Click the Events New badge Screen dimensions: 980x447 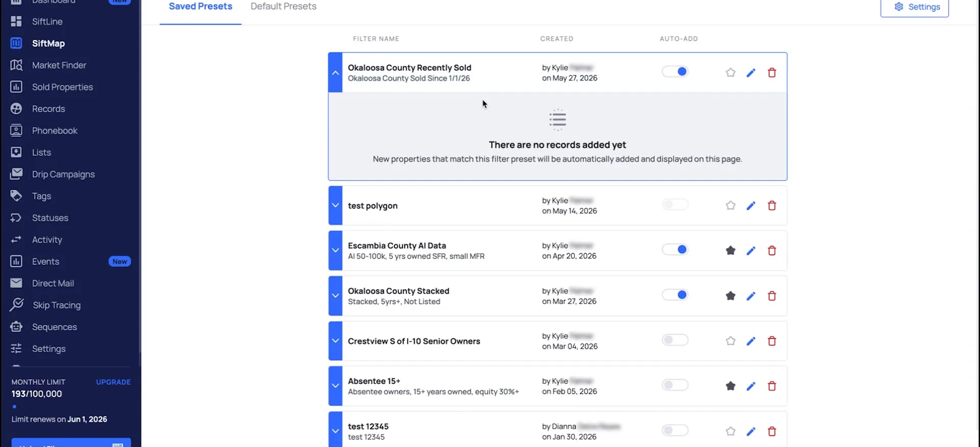tap(120, 262)
